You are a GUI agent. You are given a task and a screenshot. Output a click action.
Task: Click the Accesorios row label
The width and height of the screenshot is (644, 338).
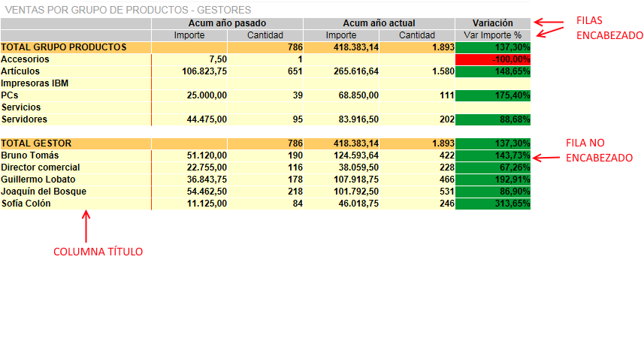(x=25, y=59)
